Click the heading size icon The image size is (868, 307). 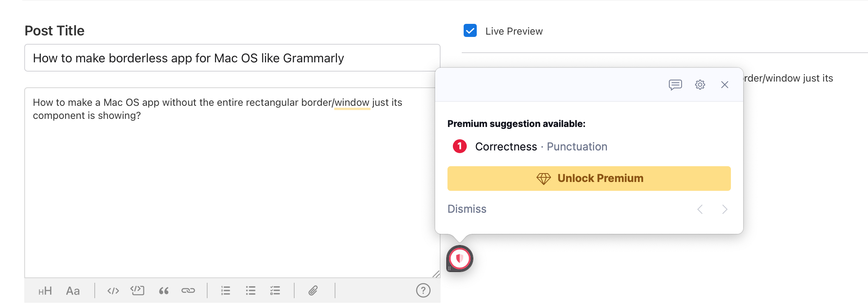(x=45, y=291)
